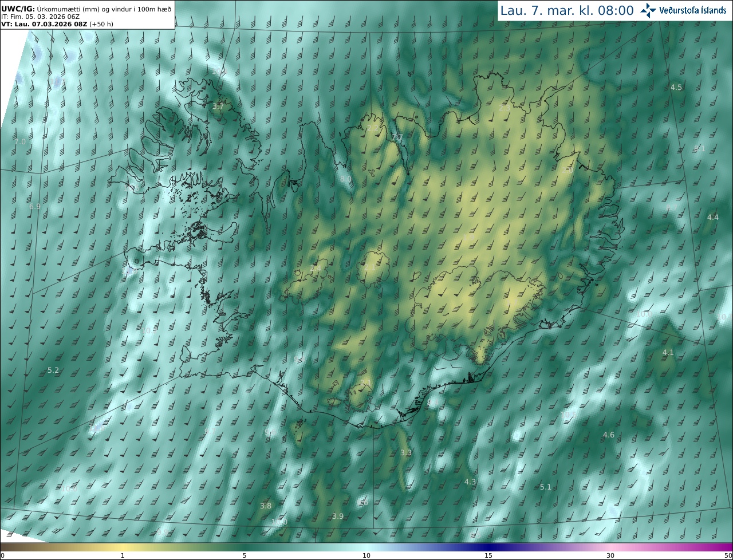Click the Veðurstofa Íslands logo icon

pyautogui.click(x=648, y=10)
